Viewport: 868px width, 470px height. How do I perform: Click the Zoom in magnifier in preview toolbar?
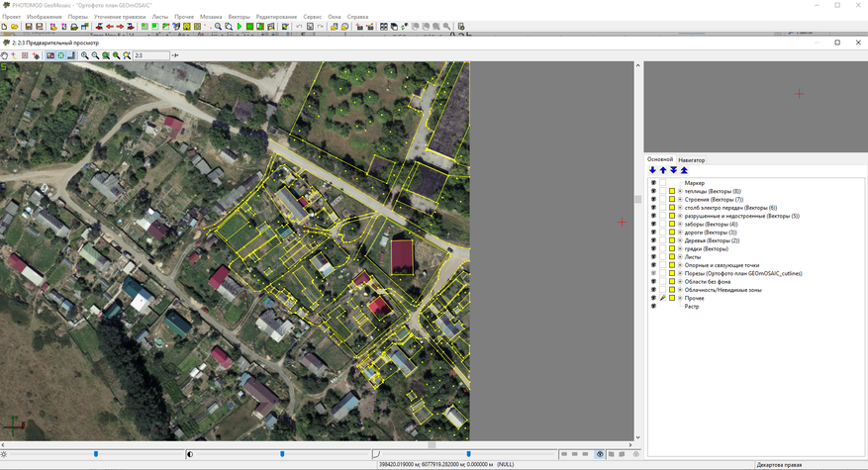85,55
